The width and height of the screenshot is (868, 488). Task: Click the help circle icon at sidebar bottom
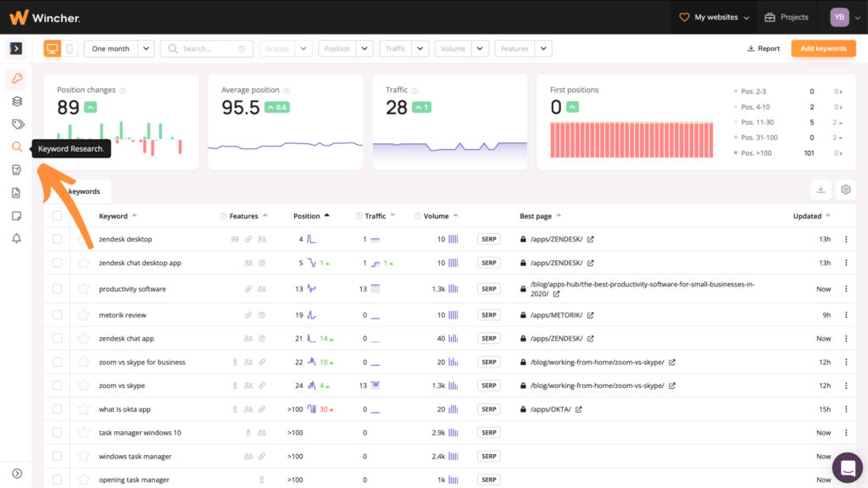[x=17, y=474]
